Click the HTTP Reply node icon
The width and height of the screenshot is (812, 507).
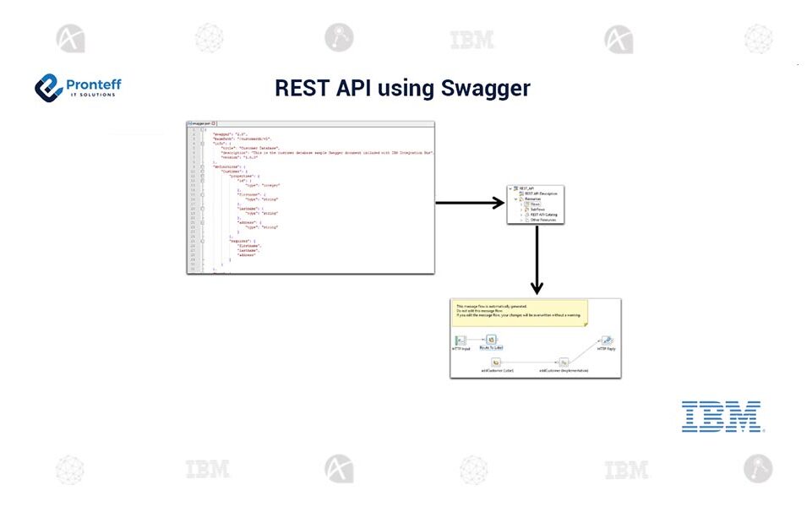pyautogui.click(x=607, y=341)
